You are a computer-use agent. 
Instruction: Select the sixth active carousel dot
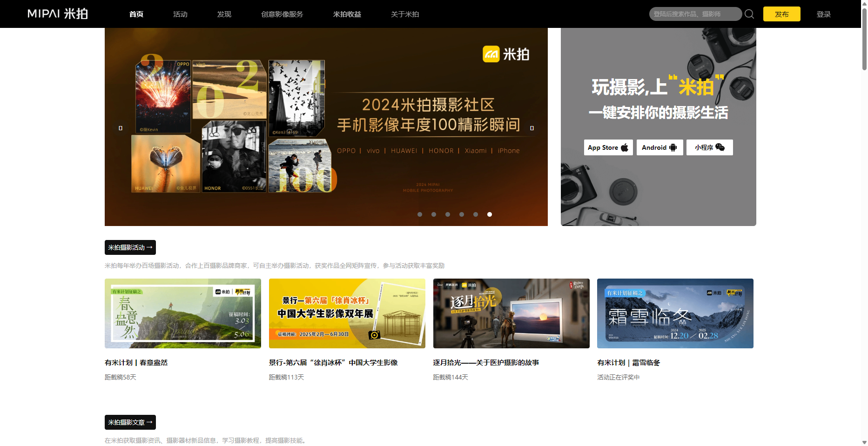click(490, 214)
